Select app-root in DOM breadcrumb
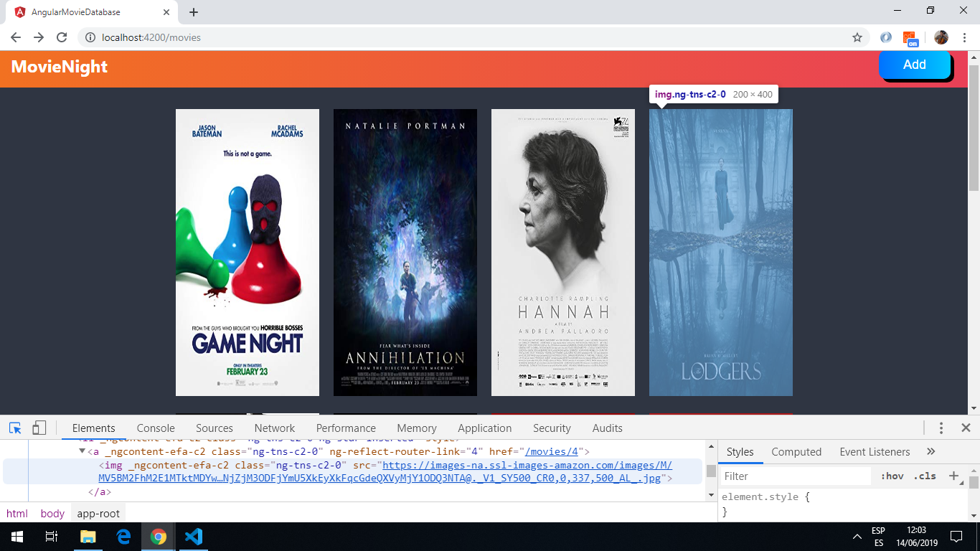 click(x=98, y=514)
